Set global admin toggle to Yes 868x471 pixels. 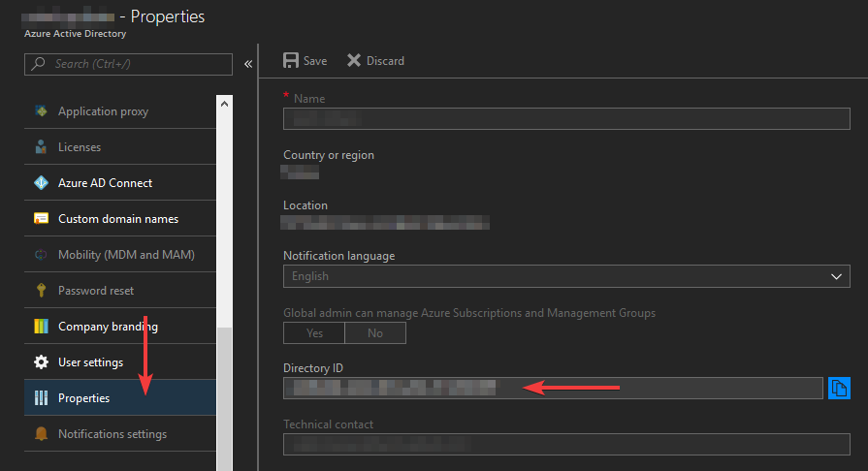314,333
